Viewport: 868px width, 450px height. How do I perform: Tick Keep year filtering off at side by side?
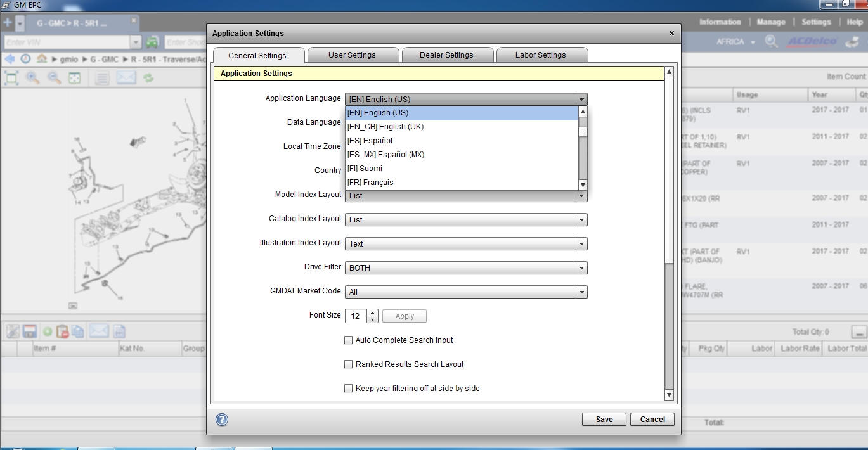[348, 389]
